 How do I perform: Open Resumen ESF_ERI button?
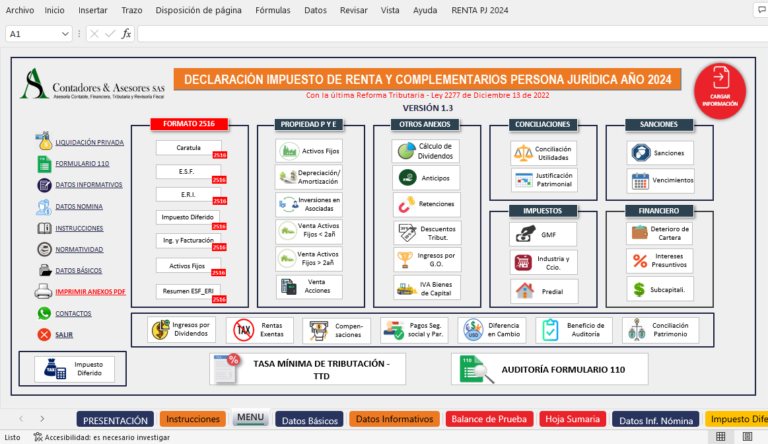188,291
